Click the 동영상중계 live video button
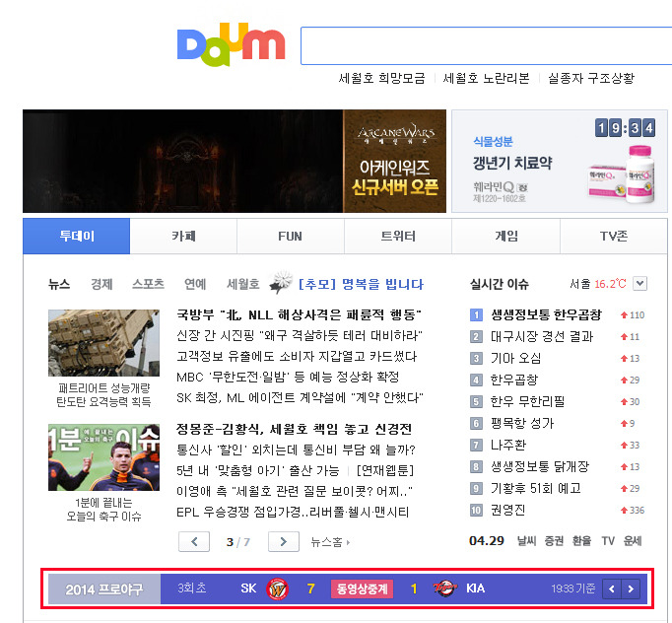Viewport: 672px width, 623px height. 363,588
